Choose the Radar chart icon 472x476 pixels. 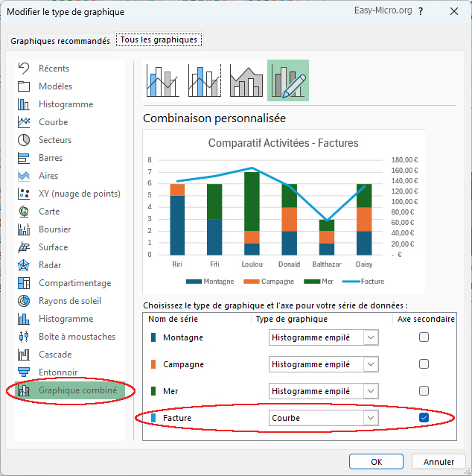coord(24,265)
